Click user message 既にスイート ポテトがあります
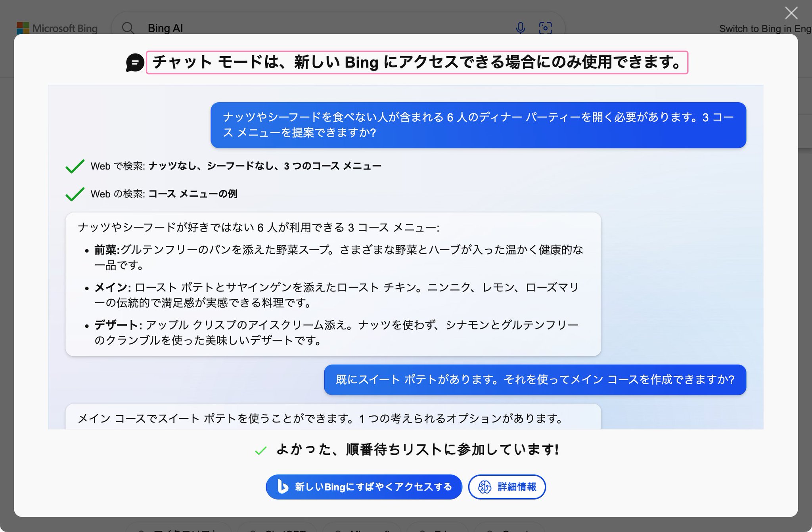Viewport: 812px width, 532px height. tap(535, 379)
